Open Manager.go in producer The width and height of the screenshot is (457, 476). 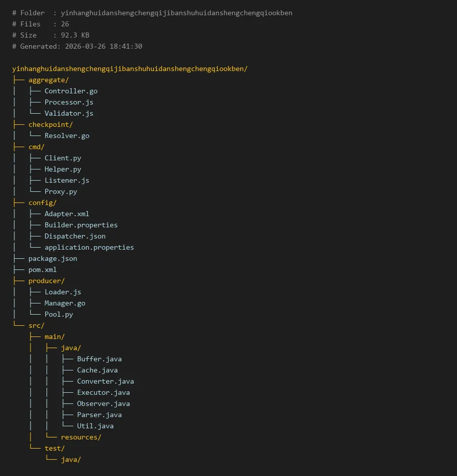64,303
